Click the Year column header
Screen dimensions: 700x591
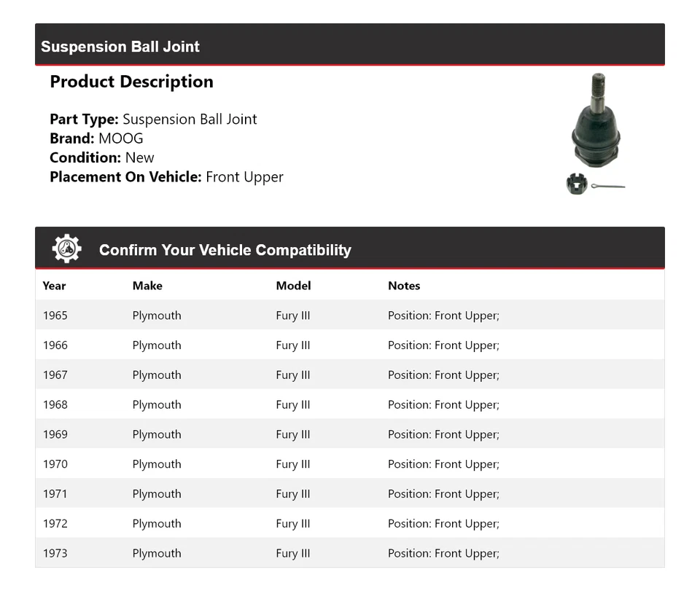(54, 286)
